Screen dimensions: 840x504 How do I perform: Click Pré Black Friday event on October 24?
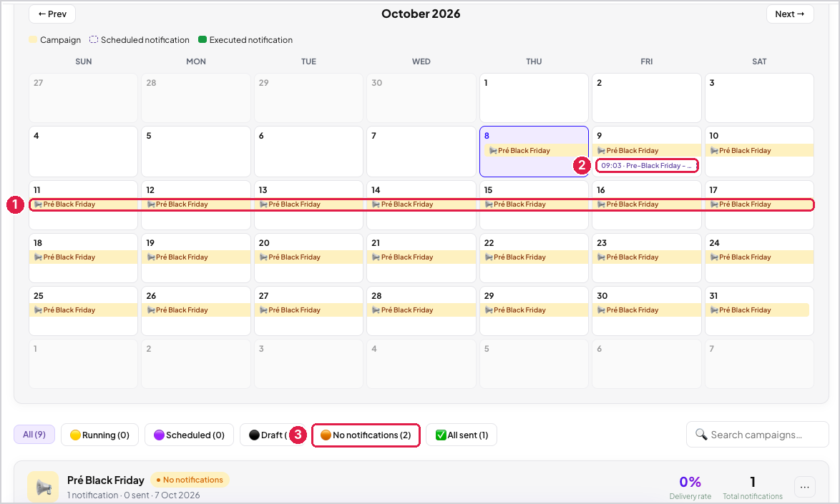tap(759, 257)
